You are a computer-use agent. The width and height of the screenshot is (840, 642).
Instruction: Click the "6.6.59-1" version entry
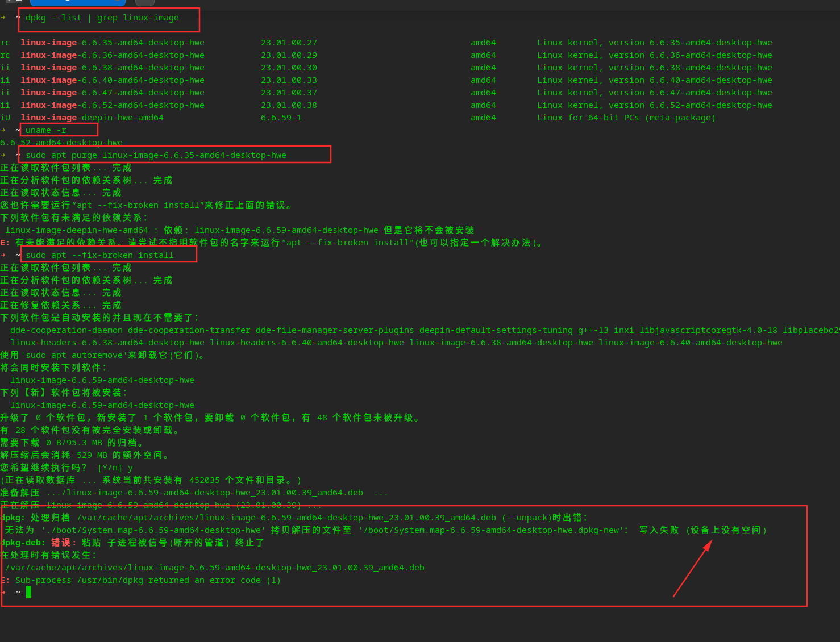[281, 118]
